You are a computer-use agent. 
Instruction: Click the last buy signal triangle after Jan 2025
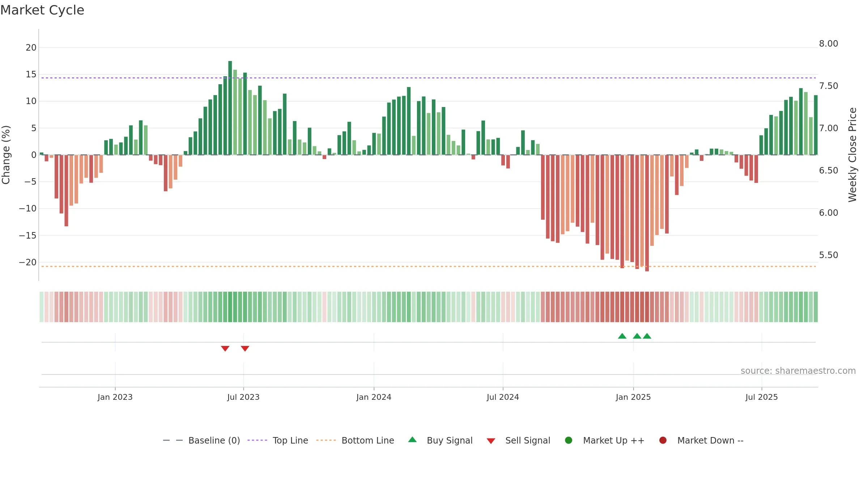(647, 336)
